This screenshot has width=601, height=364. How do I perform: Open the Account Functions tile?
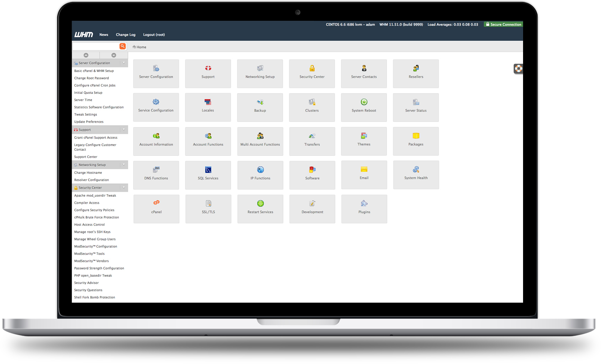[208, 141]
